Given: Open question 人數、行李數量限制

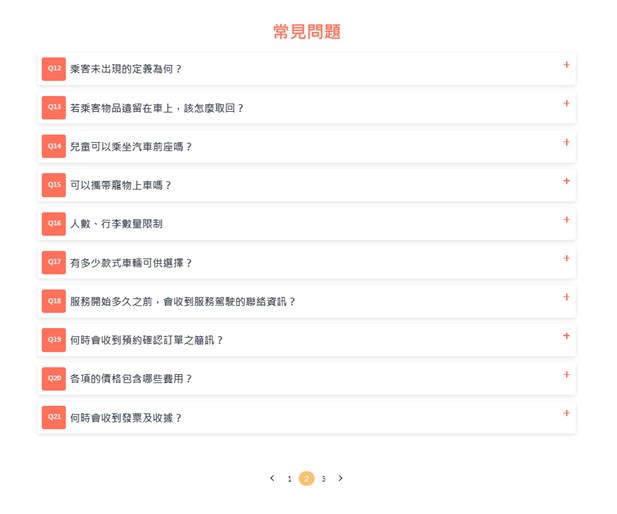Looking at the screenshot, I should pos(116,224).
